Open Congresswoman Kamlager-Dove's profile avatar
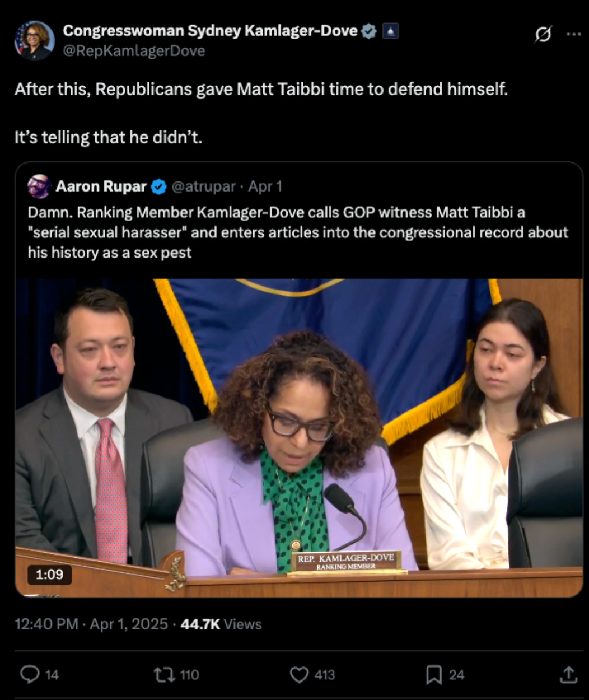The height and width of the screenshot is (700, 589). [x=34, y=40]
